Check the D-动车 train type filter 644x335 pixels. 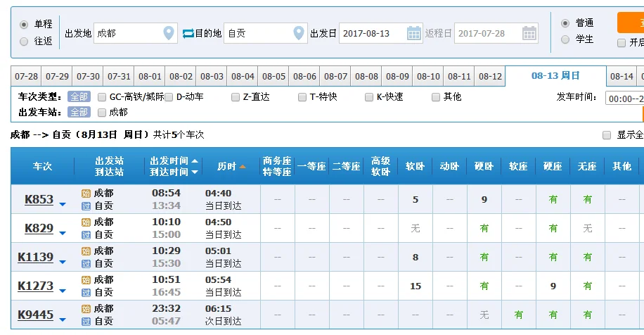coord(169,97)
